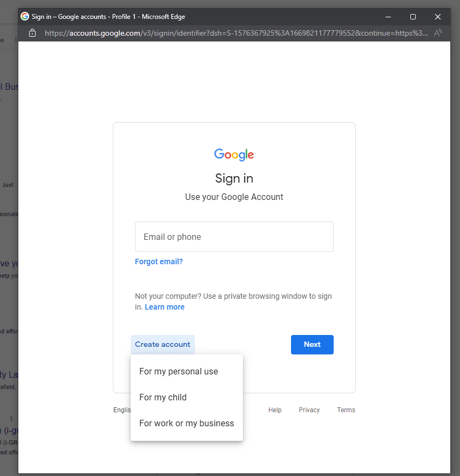Collapse the Create account dropdown
The width and height of the screenshot is (460, 476).
coord(163,345)
